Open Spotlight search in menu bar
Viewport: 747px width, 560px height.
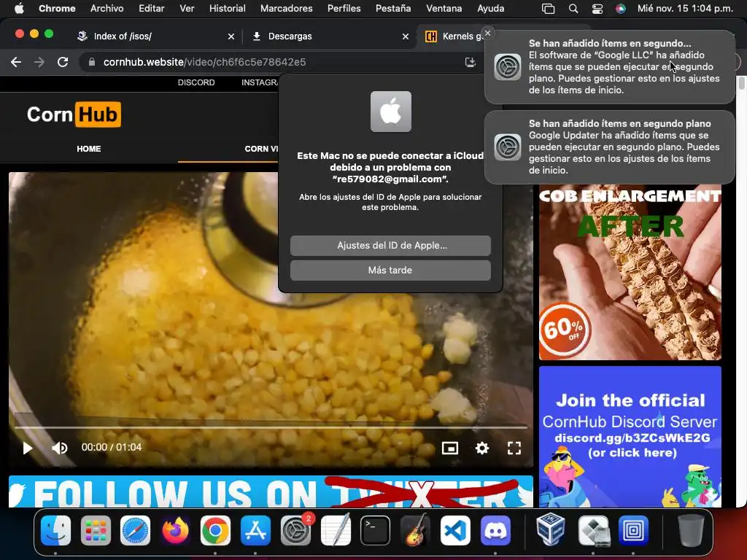[x=573, y=9]
